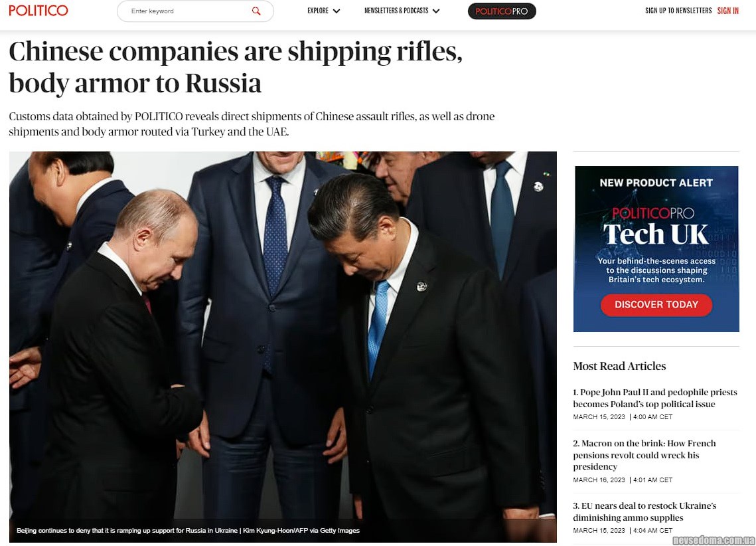Click the red search magnifier icon
The height and width of the screenshot is (546, 756).
(x=256, y=11)
